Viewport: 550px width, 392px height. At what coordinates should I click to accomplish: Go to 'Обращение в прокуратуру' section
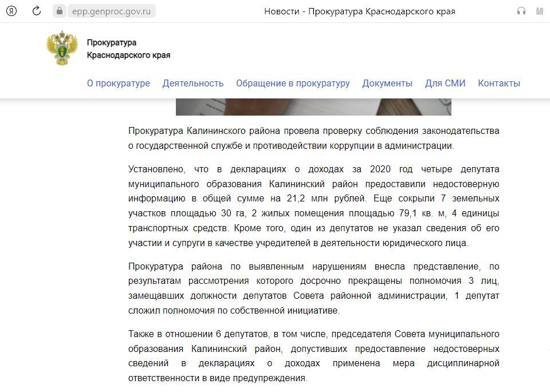pyautogui.click(x=292, y=83)
